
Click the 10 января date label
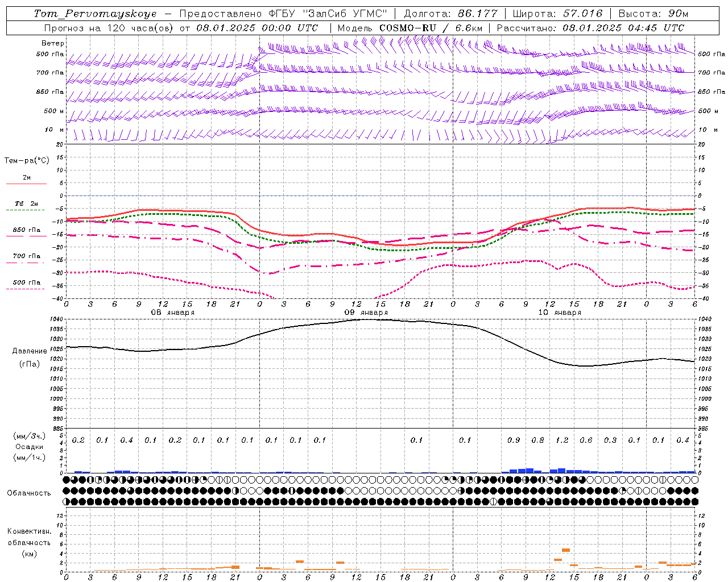click(560, 313)
